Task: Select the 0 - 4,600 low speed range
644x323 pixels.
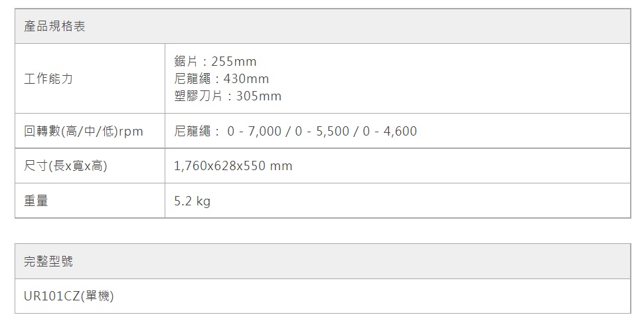Action: pyautogui.click(x=390, y=131)
